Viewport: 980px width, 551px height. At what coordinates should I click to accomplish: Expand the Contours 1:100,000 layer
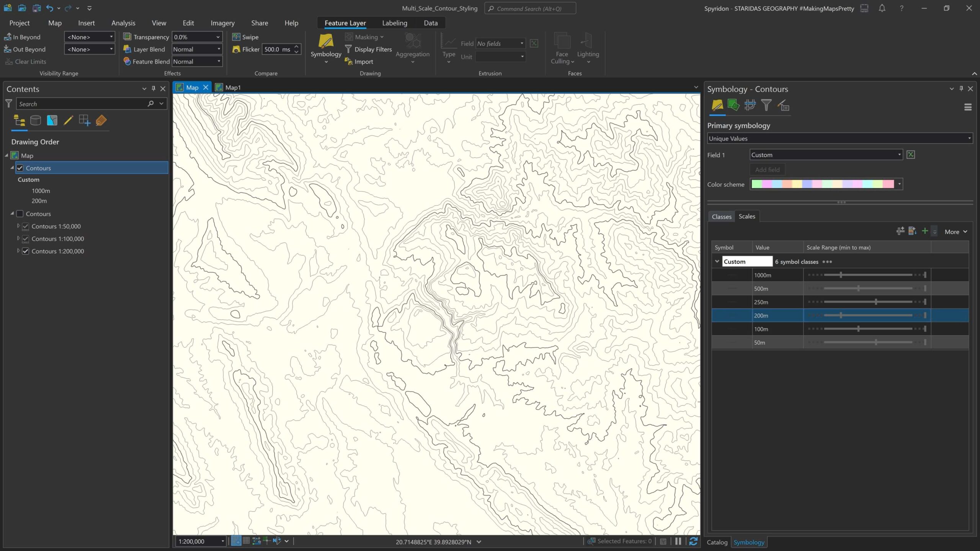pos(18,238)
